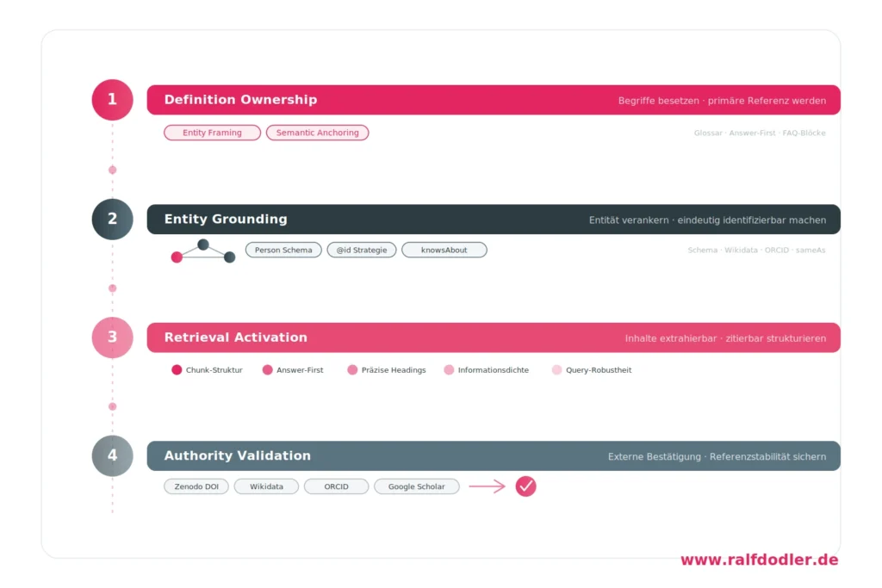Click the step 4 number circle
This screenshot has height=588, width=882.
pyautogui.click(x=113, y=455)
